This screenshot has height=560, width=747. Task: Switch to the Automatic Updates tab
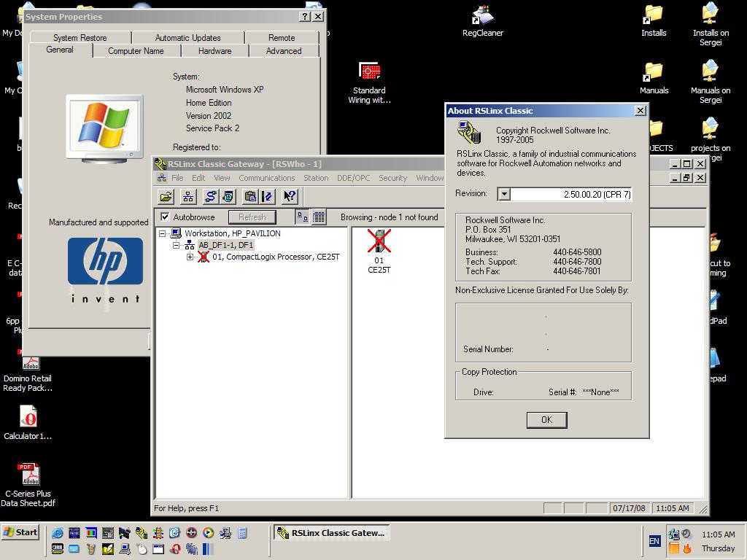187,38
